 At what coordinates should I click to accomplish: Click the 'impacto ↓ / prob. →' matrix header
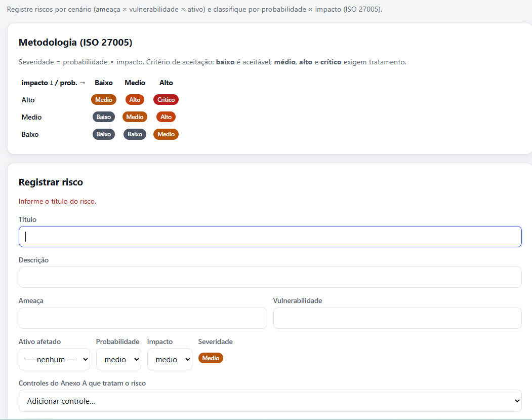(53, 83)
